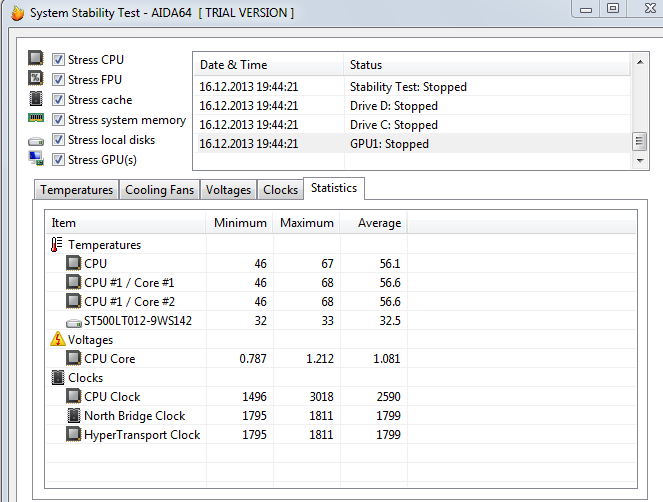This screenshot has height=502, width=663.
Task: Click the drive icon beside Stress local disks
Action: coord(36,141)
